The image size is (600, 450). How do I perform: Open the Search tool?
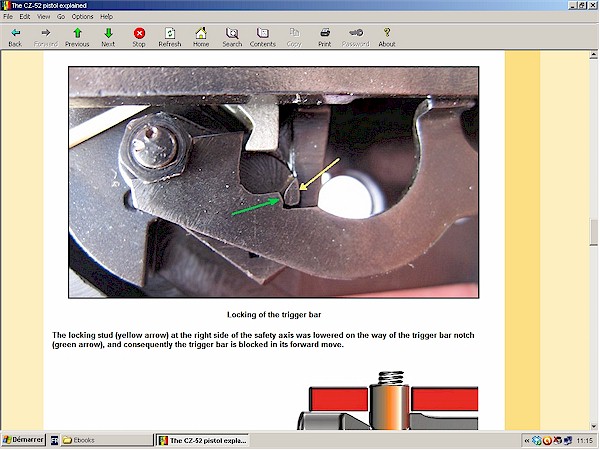point(232,37)
